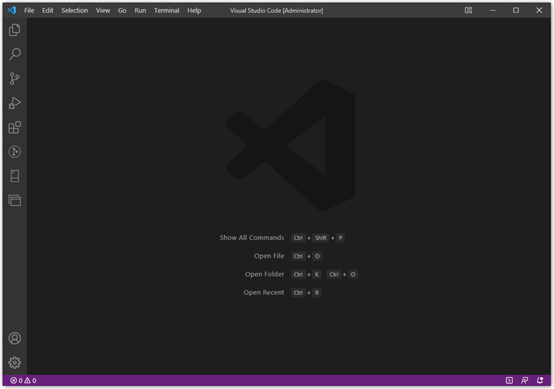Open the Edit menu
This screenshot has height=389, width=554.
coord(48,11)
